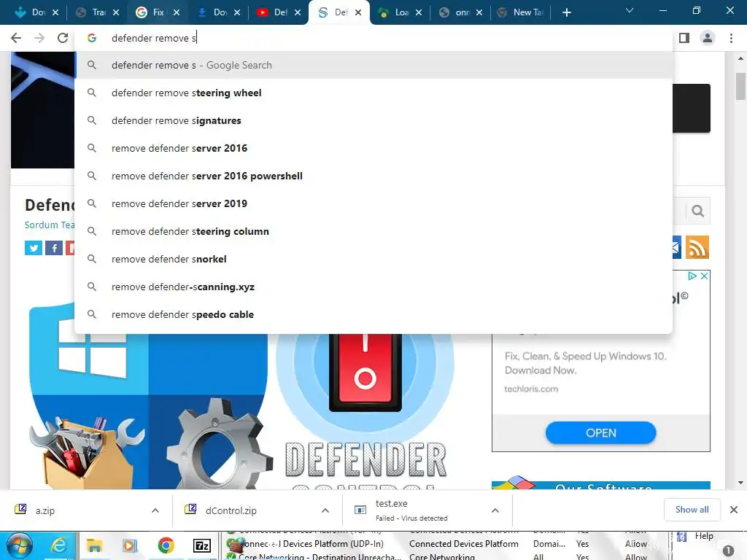Viewport: 747px width, 560px height.
Task: Close the ad with the X
Action: coord(704,276)
